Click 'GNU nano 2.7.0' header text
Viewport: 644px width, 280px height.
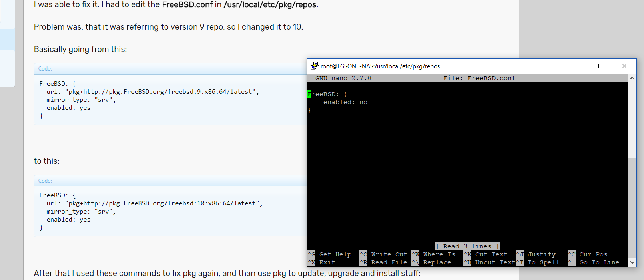point(343,78)
